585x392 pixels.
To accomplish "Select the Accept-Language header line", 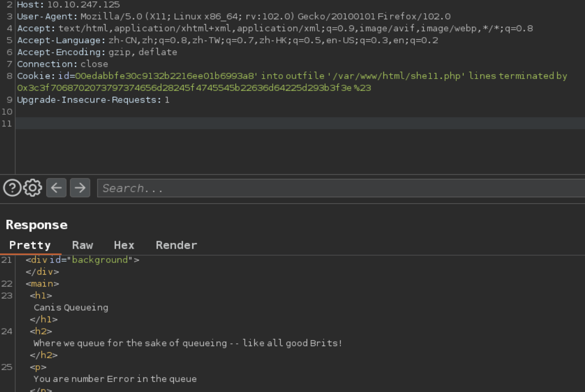I will (x=227, y=41).
